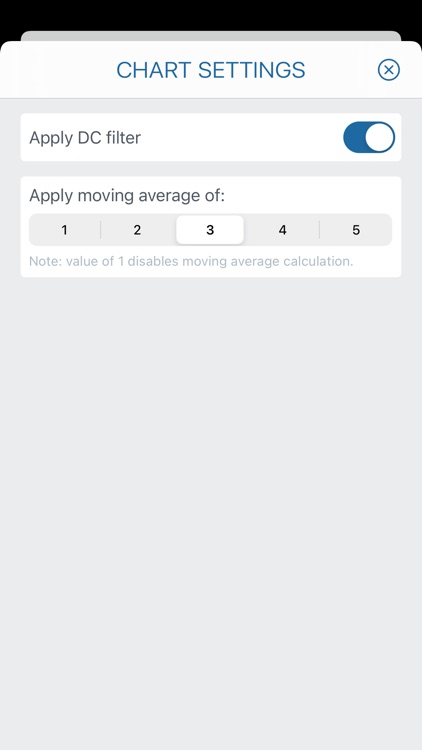422x750 pixels.
Task: Click gray gap between the two cards
Action: (211, 169)
